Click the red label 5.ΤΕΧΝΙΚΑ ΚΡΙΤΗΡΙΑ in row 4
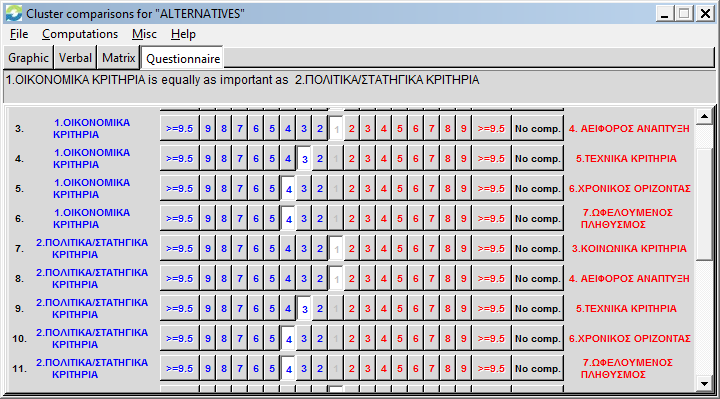The image size is (720, 399). pyautogui.click(x=626, y=158)
